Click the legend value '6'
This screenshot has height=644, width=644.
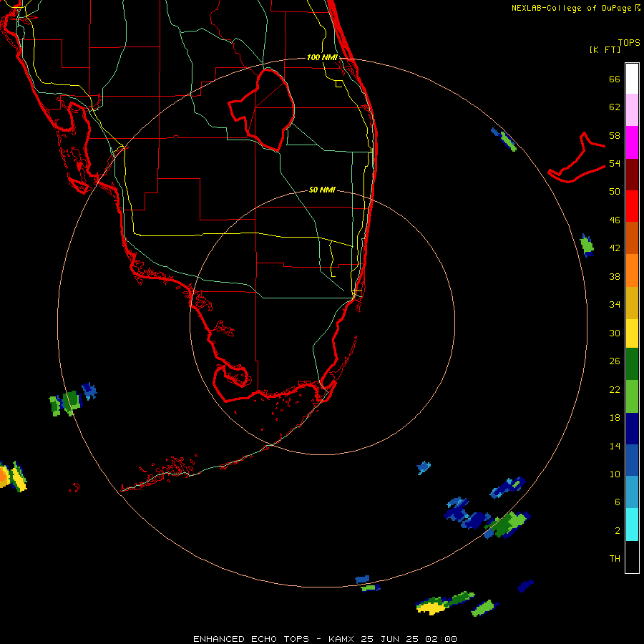point(618,502)
